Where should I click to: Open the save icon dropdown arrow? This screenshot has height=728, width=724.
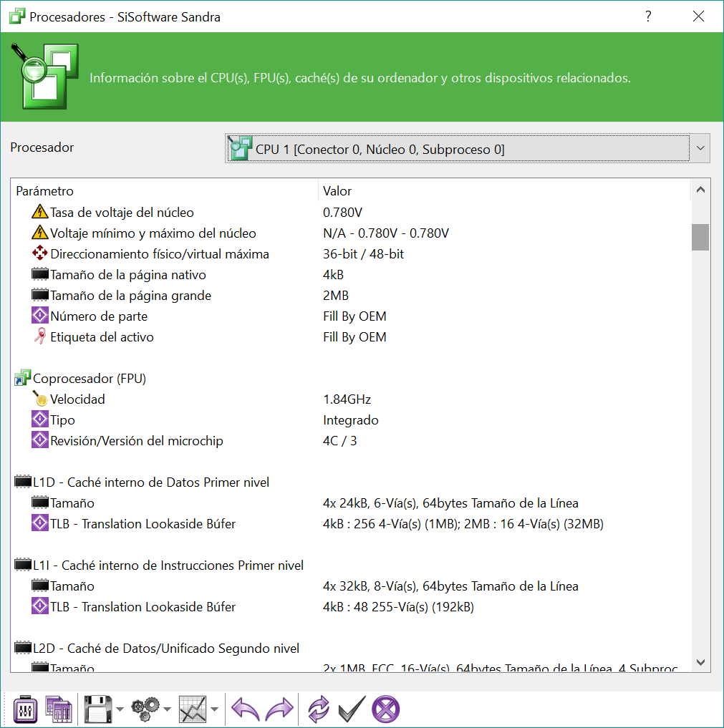tap(120, 709)
